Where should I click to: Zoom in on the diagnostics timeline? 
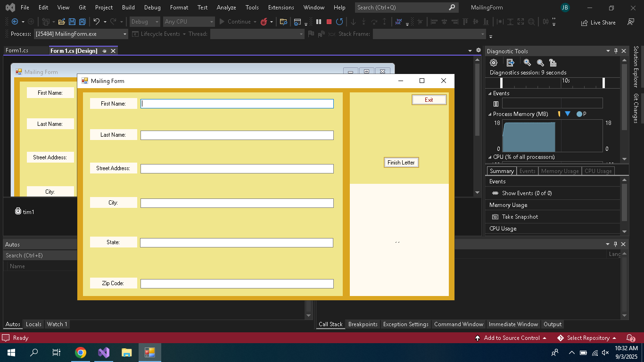tap(527, 63)
